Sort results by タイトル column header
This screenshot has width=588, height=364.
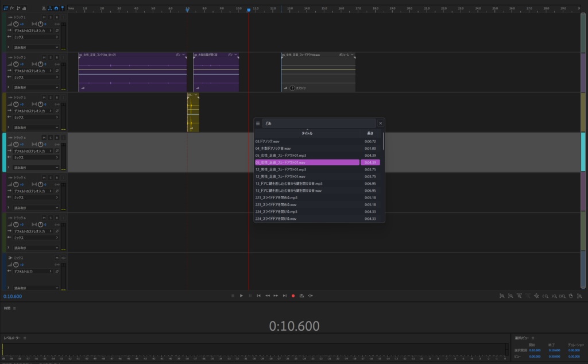coord(307,133)
